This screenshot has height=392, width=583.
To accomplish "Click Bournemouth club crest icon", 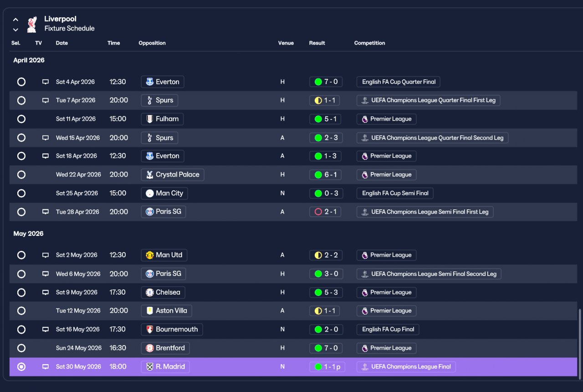I will [149, 329].
